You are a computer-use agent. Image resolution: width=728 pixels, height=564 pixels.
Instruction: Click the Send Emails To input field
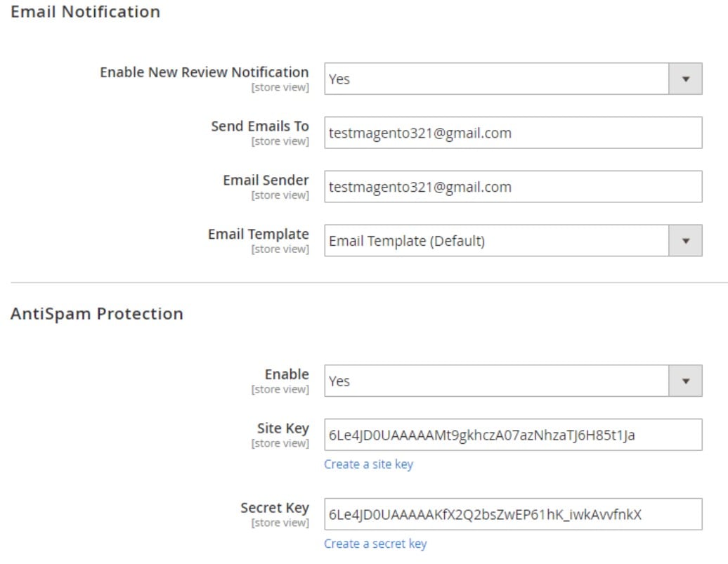click(513, 133)
